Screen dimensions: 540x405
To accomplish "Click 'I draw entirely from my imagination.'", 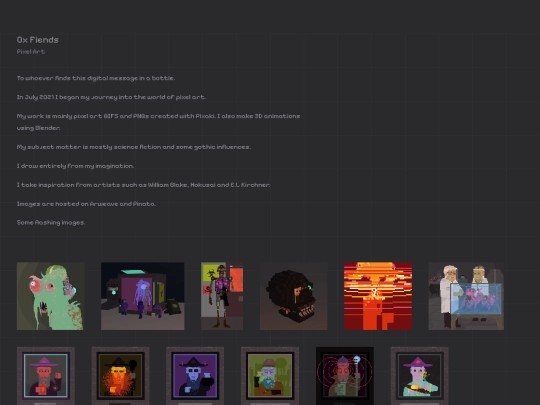I will [x=75, y=166].
